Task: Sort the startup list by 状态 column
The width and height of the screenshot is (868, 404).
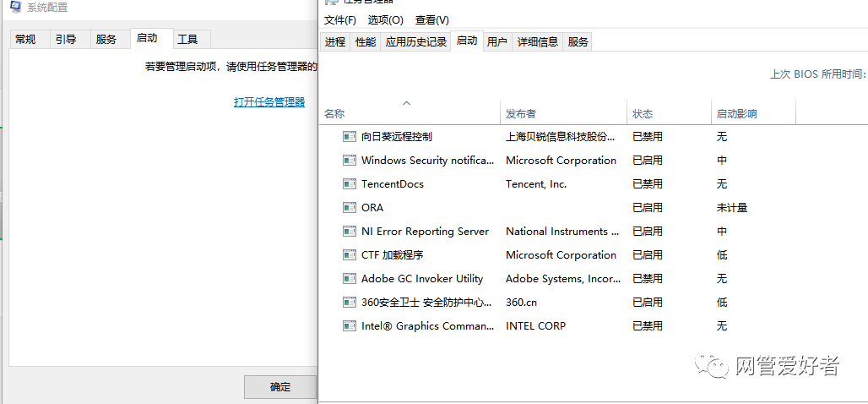Action: click(669, 113)
